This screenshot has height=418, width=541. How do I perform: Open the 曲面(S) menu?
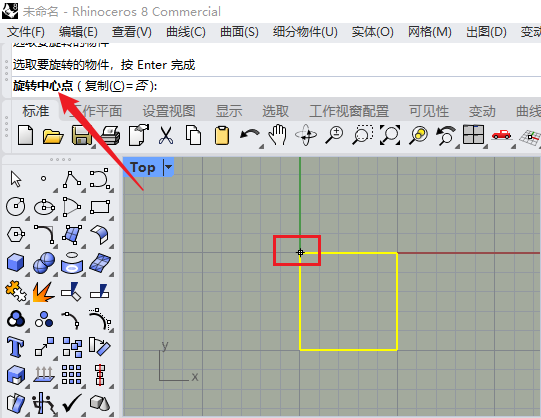tap(239, 32)
